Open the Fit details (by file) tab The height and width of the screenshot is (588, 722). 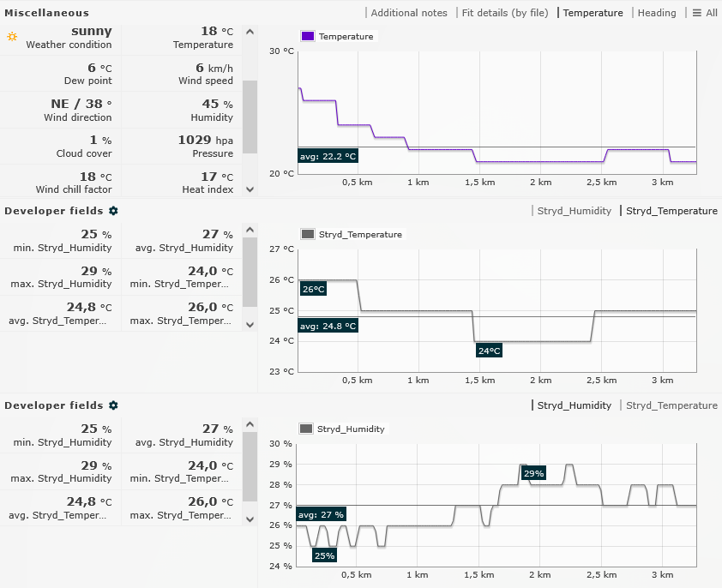(x=504, y=13)
